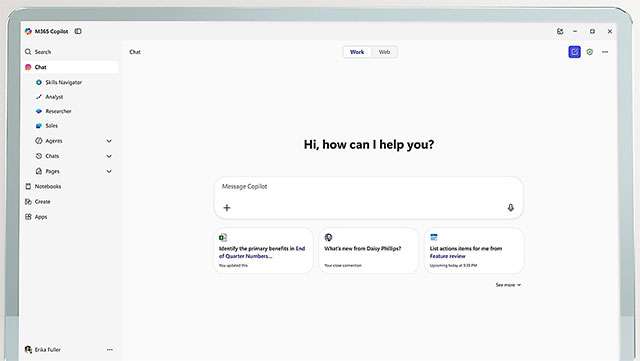Open the Researcher agent
The width and height of the screenshot is (640, 361).
58,111
